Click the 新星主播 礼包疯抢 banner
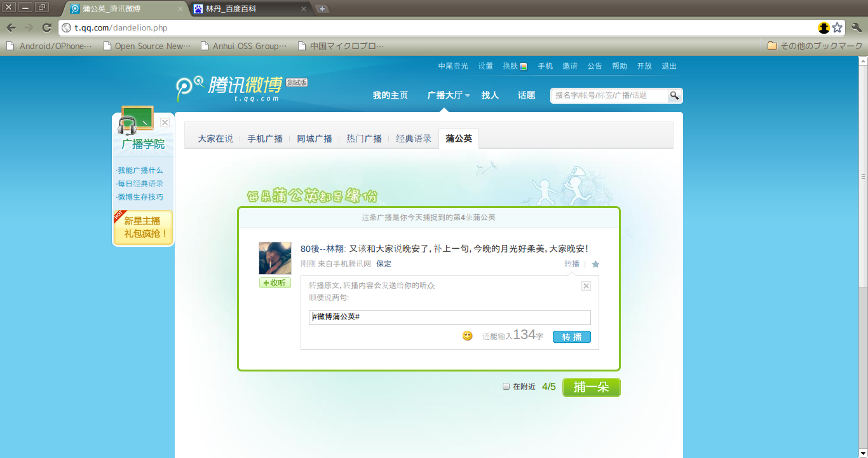 click(x=143, y=228)
